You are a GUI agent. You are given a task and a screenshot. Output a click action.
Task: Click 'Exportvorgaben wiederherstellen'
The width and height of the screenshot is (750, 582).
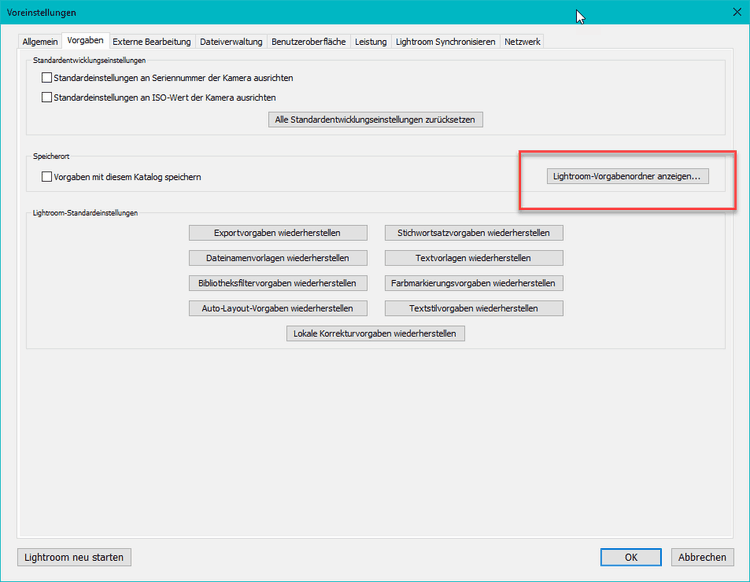277,233
